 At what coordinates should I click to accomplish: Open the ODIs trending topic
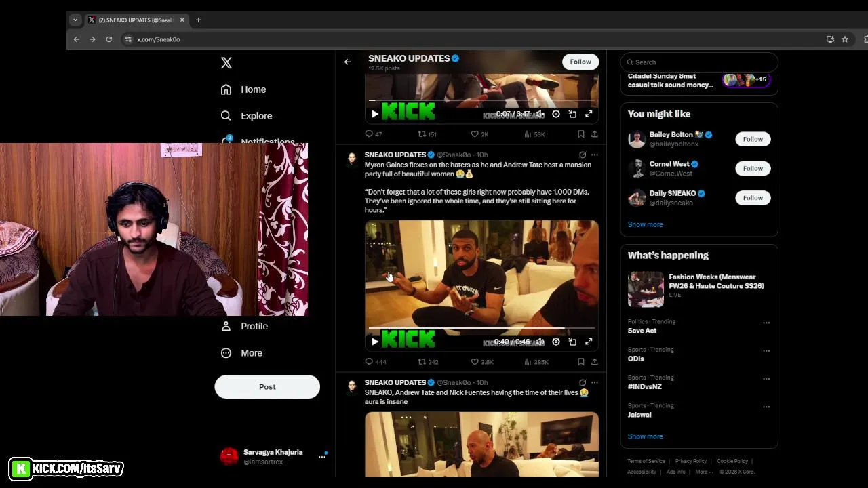pos(636,359)
